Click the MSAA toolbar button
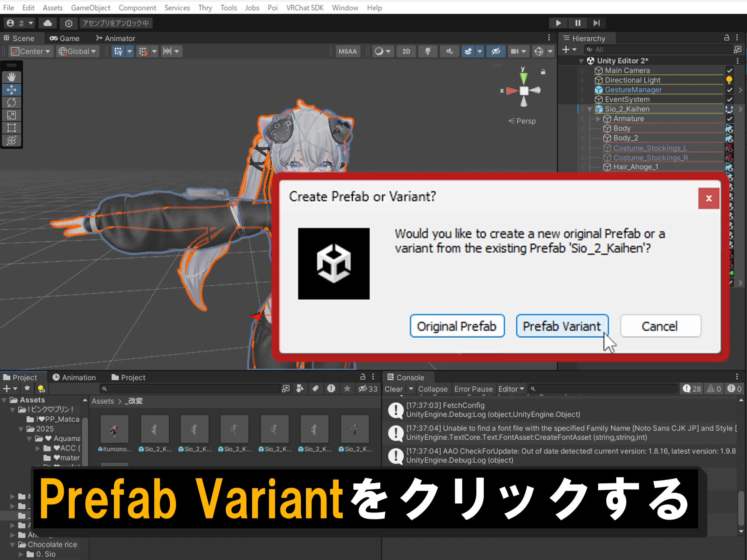Viewport: 747px width, 560px height. 347,51
